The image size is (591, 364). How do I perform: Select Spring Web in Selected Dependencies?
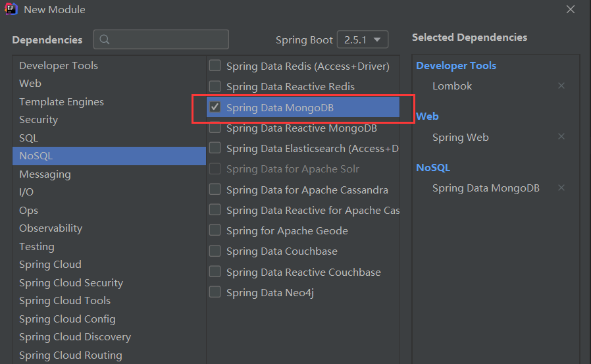point(461,137)
